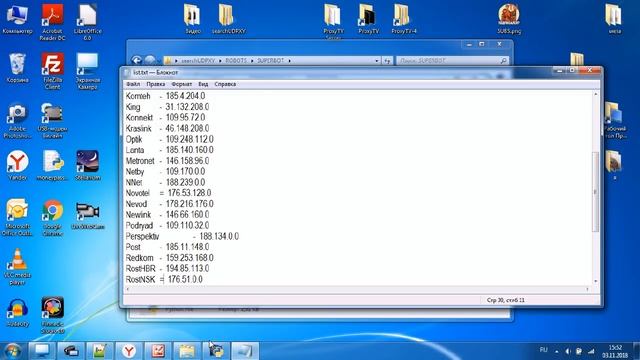Click the searchUDPXY breadcrumb in Explorer
Screen dimensions: 640x360
[198, 60]
